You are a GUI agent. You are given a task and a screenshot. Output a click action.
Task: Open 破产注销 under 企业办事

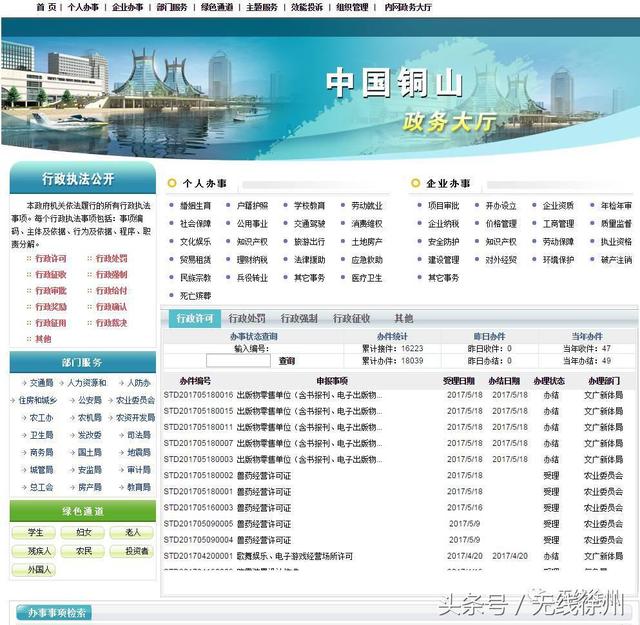pyautogui.click(x=616, y=260)
